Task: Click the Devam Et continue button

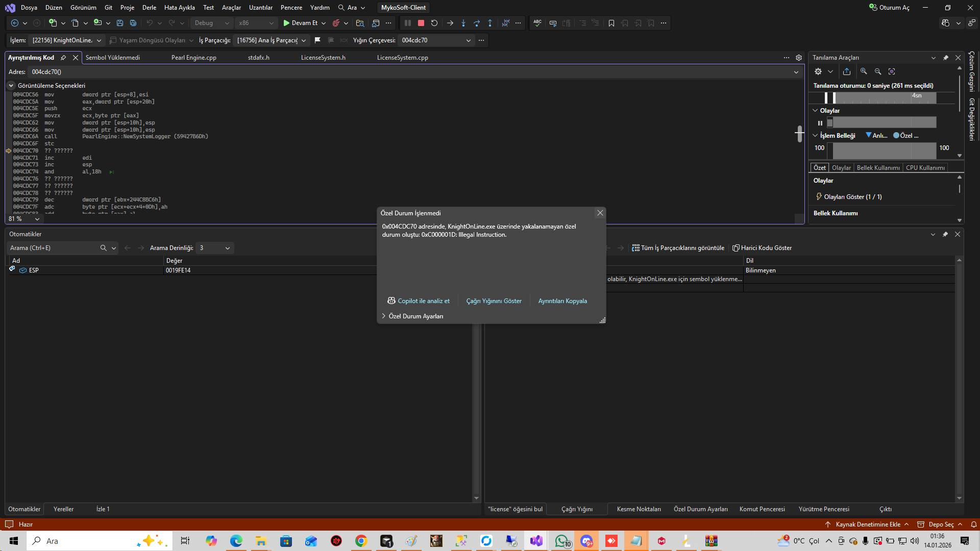Action: point(301,23)
